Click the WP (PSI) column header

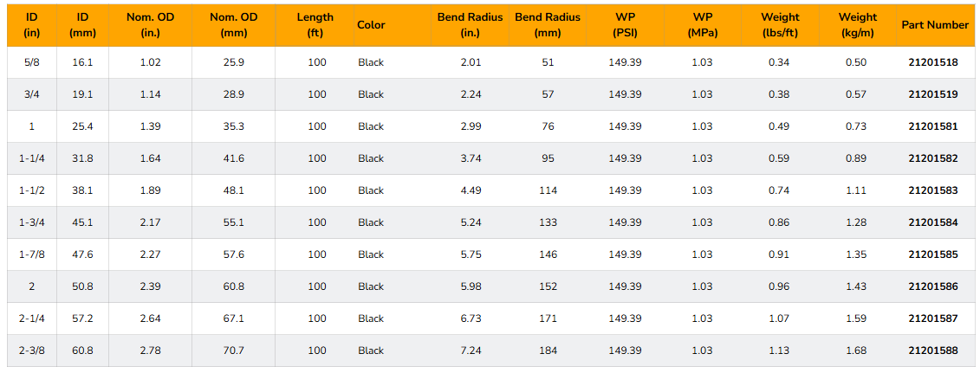[x=625, y=26]
